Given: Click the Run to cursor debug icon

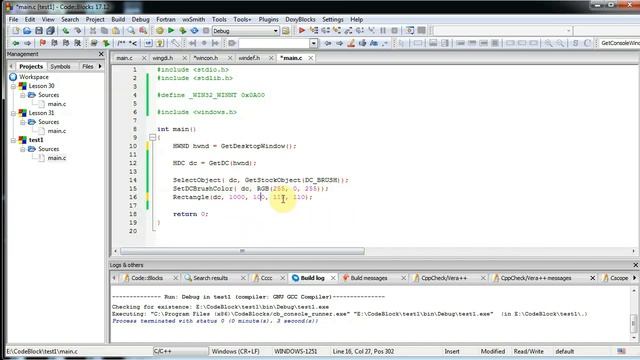Looking at the screenshot, I should pyautogui.click(x=313, y=31).
